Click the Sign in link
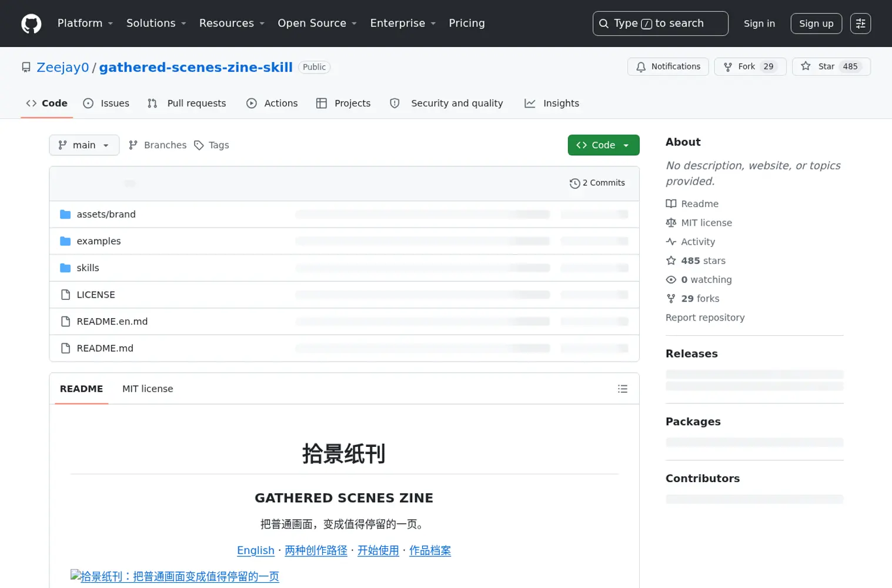This screenshot has width=892, height=588. 759,24
